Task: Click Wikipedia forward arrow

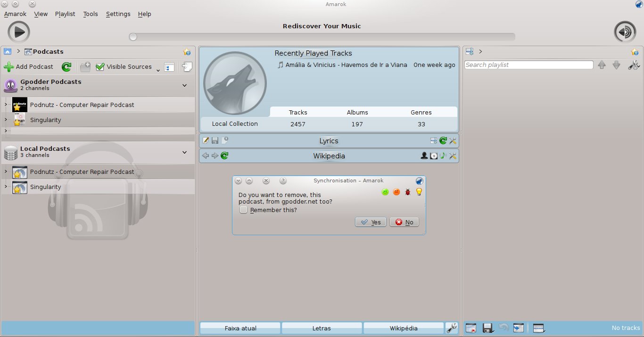Action: tap(215, 156)
